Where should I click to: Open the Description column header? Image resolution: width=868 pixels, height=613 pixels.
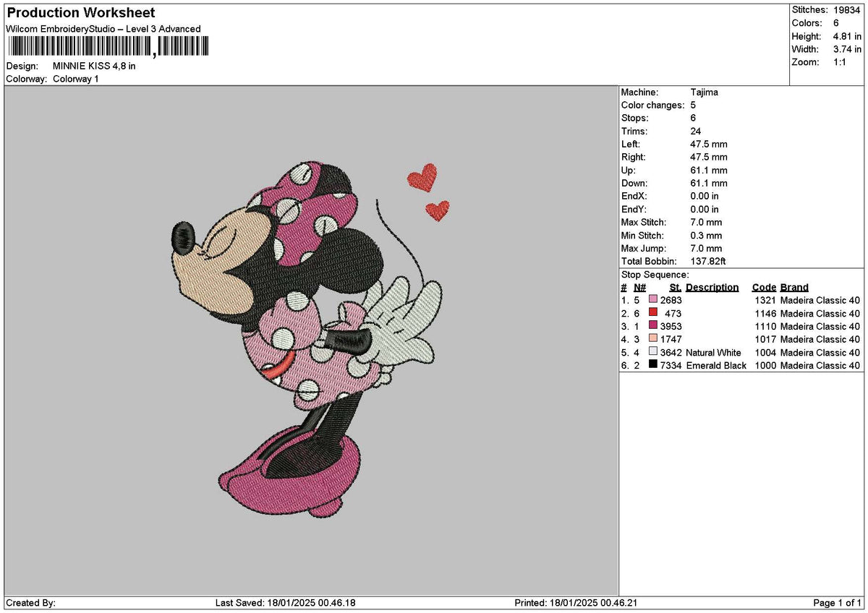712,287
